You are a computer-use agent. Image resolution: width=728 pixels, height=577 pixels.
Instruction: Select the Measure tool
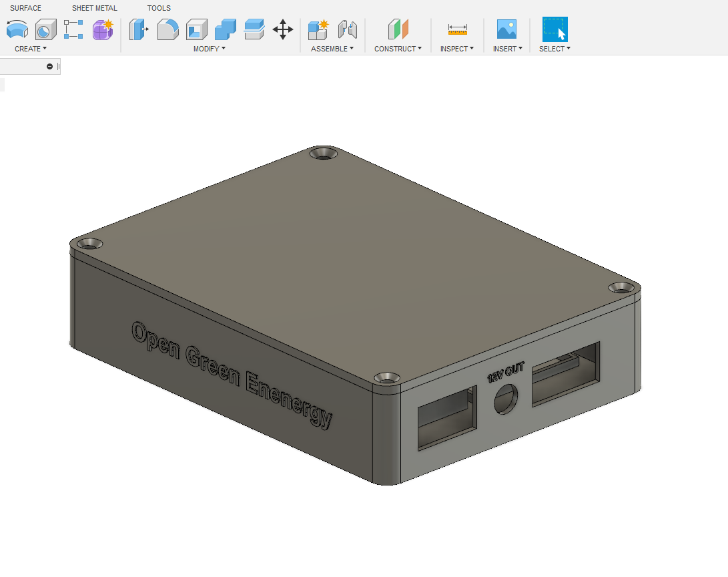click(457, 29)
